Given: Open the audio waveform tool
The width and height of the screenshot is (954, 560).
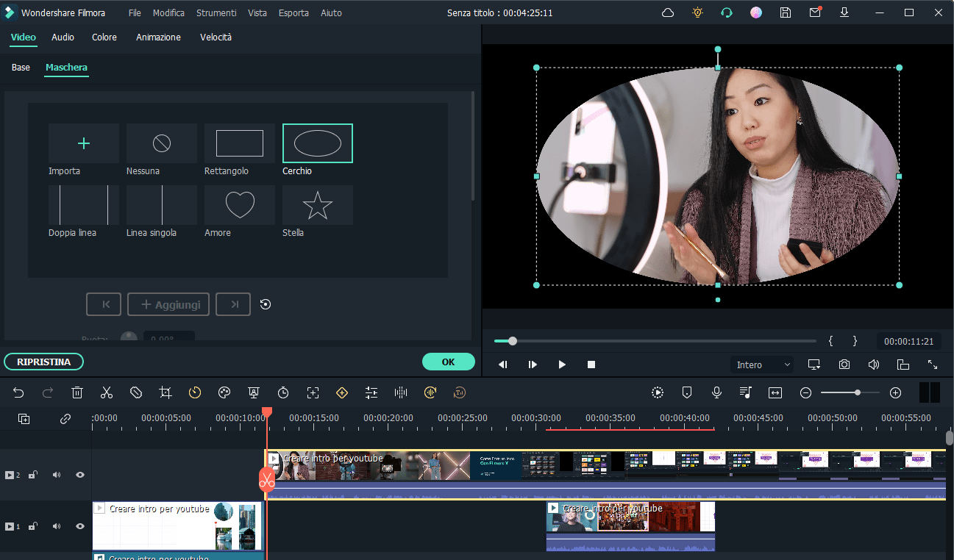Looking at the screenshot, I should pyautogui.click(x=401, y=393).
